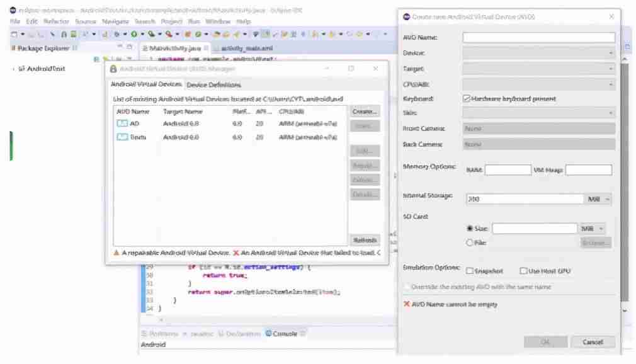Click the New Java Package toolbar icon
Screen dimensions: 636x364
pos(188,34)
